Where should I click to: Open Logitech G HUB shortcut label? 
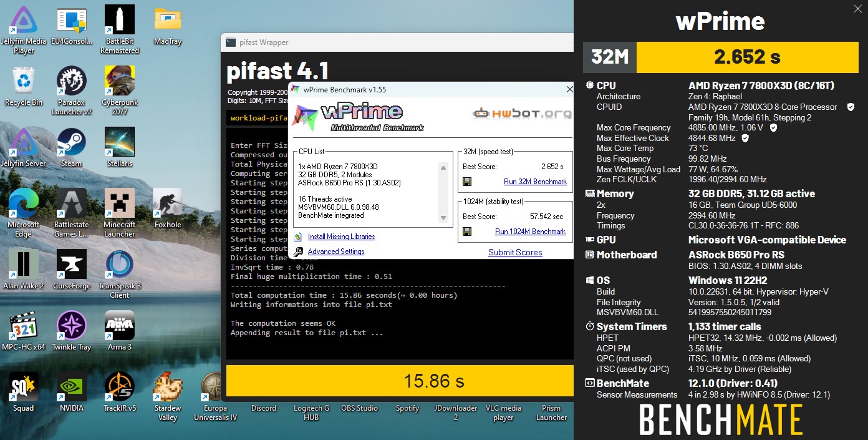point(312,413)
